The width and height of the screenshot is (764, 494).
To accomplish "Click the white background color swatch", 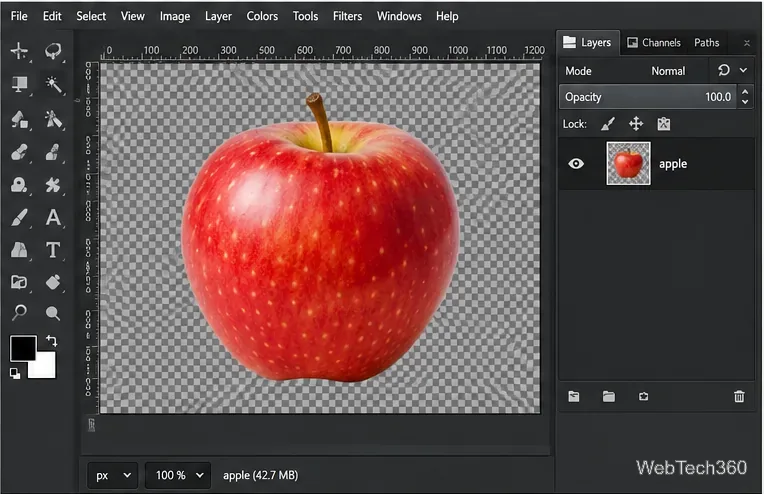I will pyautogui.click(x=44, y=367).
